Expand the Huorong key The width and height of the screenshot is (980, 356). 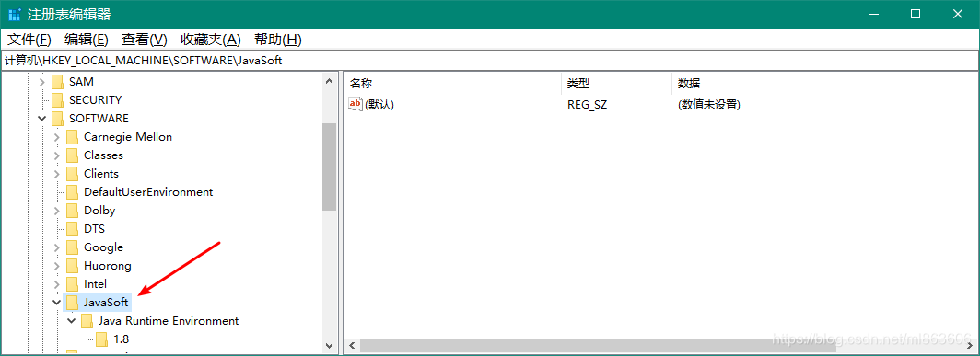57,266
